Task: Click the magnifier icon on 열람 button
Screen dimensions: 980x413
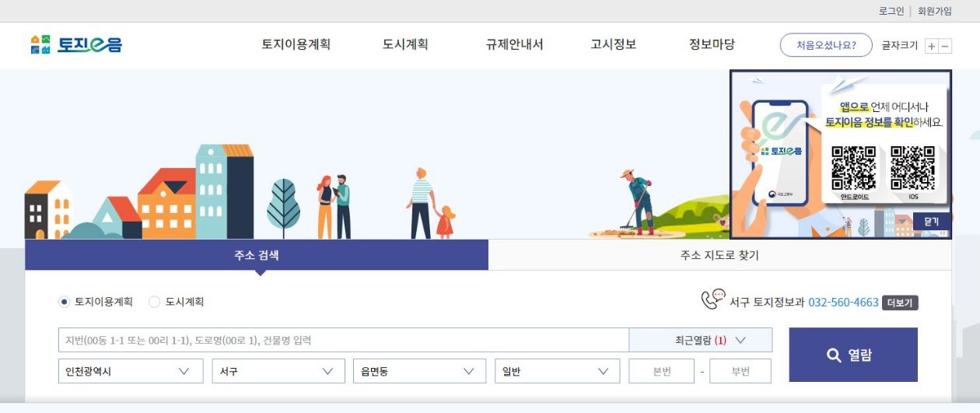Action: 834,355
